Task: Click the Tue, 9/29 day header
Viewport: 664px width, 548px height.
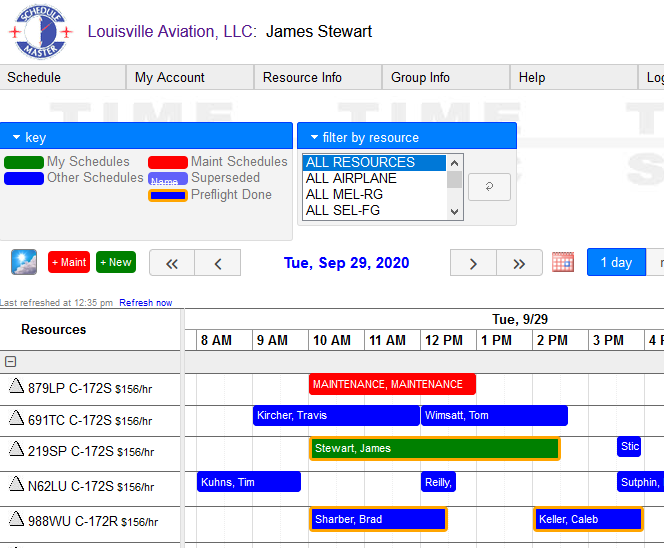Action: coord(520,319)
